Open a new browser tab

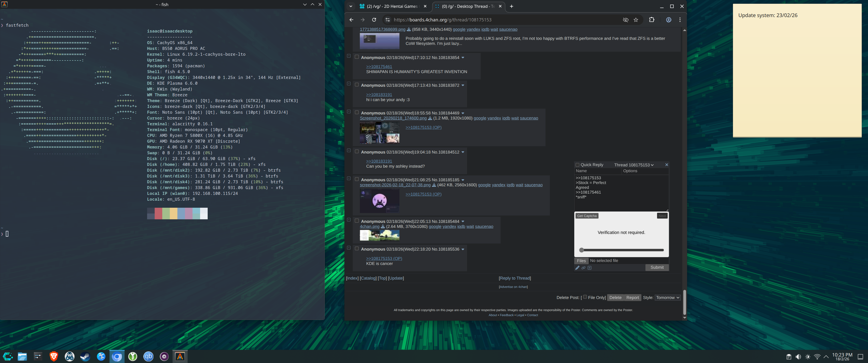(x=511, y=6)
